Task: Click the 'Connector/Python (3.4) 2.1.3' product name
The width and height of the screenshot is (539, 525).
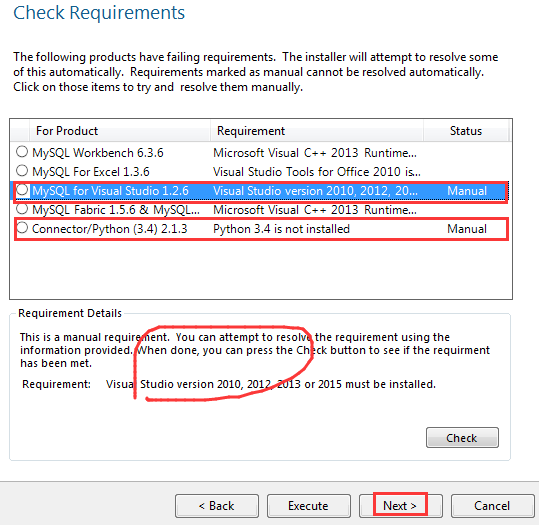Action: (x=110, y=229)
